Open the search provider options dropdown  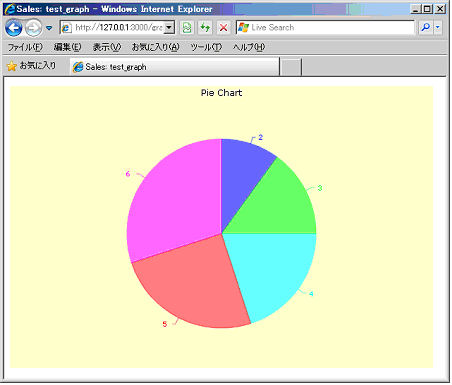point(438,27)
